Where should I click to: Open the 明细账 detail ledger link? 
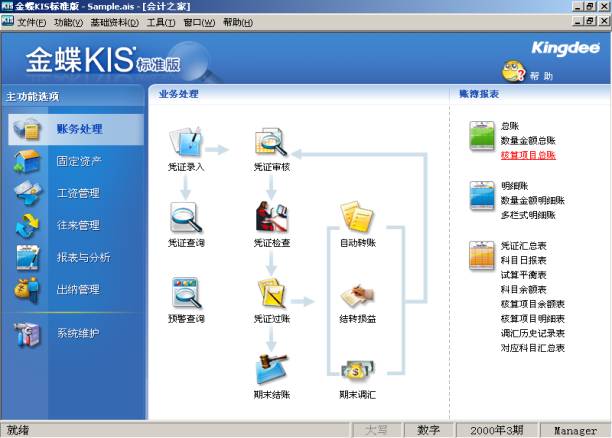tap(514, 186)
